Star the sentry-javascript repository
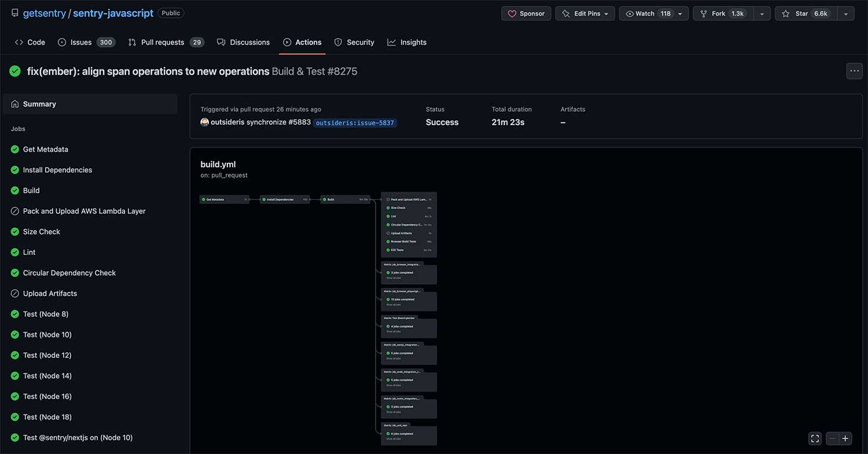Image resolution: width=868 pixels, height=454 pixels. [x=806, y=13]
